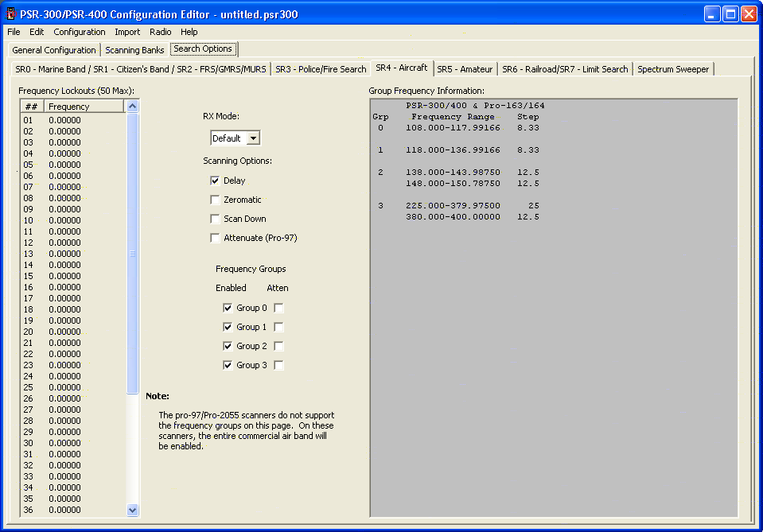This screenshot has height=532, width=763.
Task: Open the RX Mode dropdown
Action: click(x=253, y=138)
